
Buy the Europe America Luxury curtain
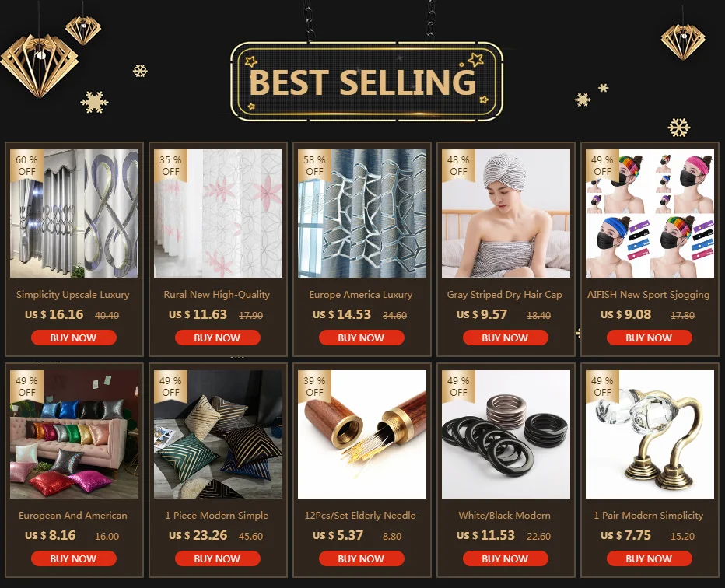coord(361,338)
